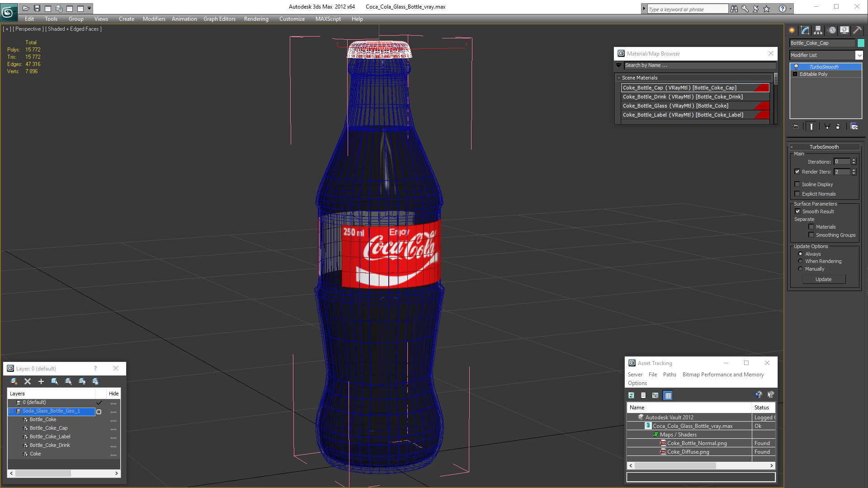Click the Pin Stack icon
This screenshot has height=488, width=868.
[796, 127]
